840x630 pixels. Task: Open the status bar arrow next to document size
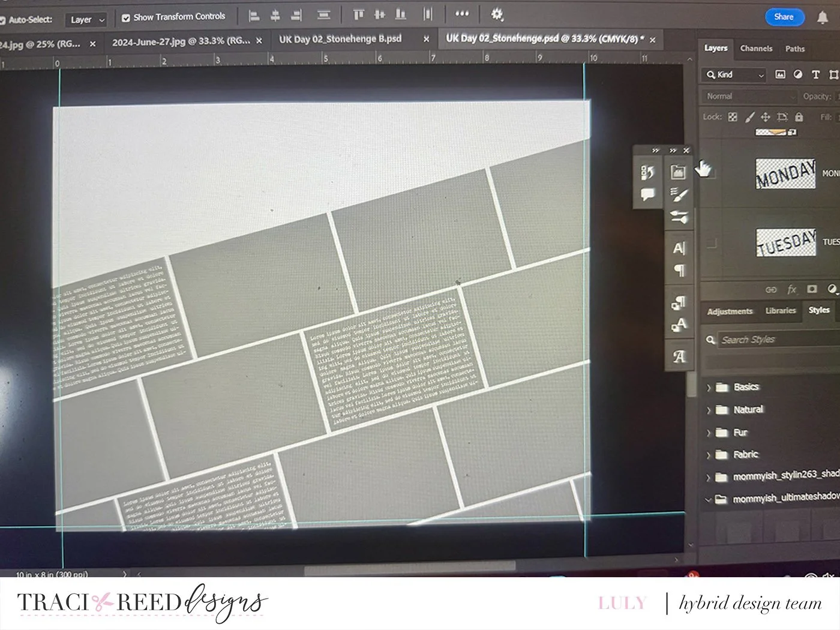tap(125, 574)
